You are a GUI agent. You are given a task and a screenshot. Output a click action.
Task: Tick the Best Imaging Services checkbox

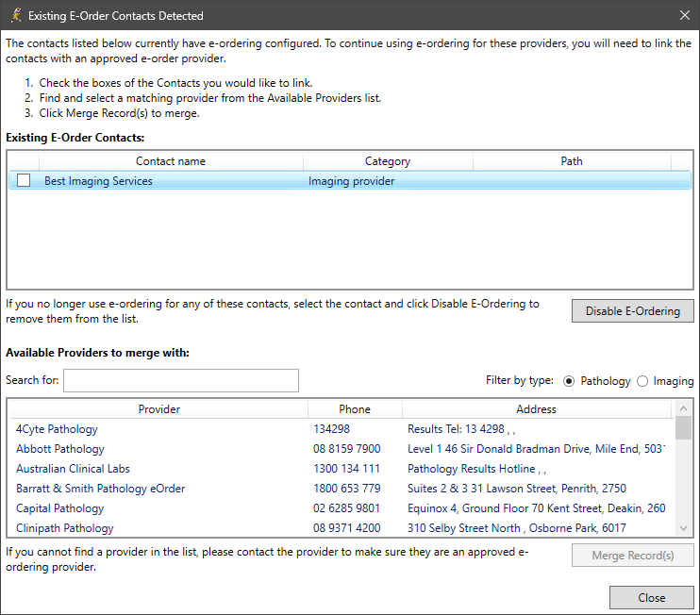point(24,180)
